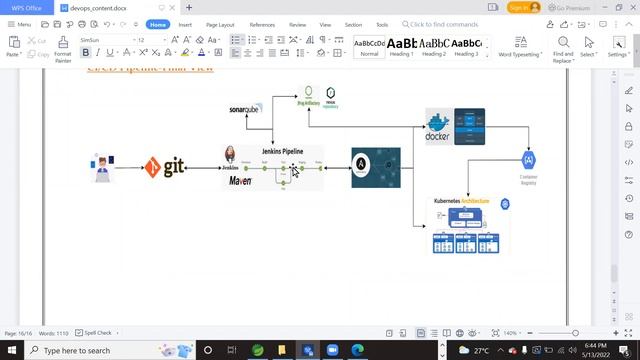Apply superscript formatting
This screenshot has width=640, height=360.
(143, 53)
